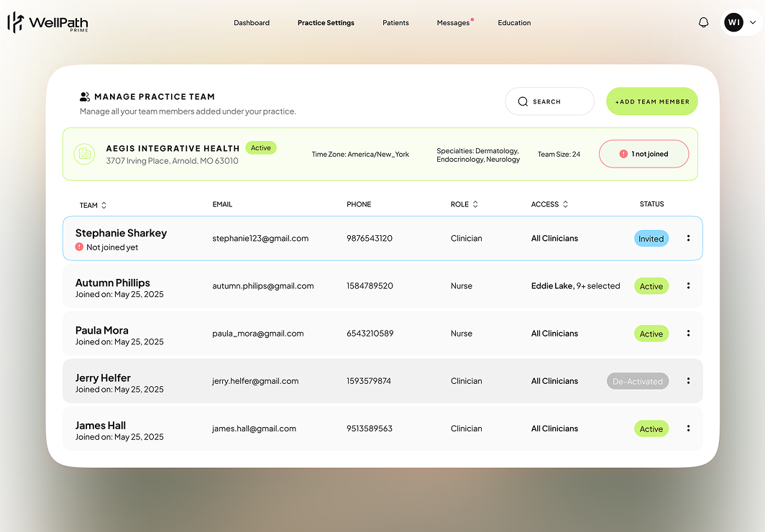765x532 pixels.
Task: Click the De-Activated status badge for Jerry Helfer
Action: click(x=637, y=381)
